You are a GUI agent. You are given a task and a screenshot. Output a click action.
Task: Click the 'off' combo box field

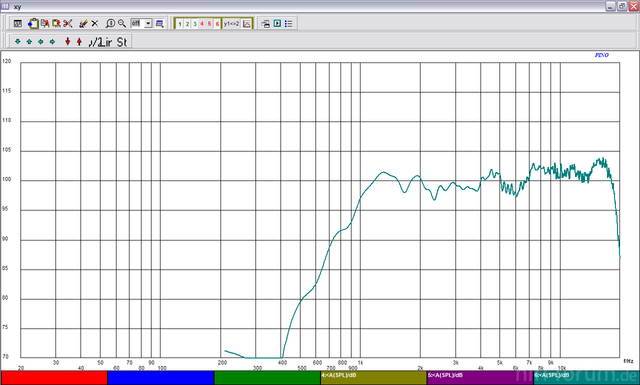(141, 24)
